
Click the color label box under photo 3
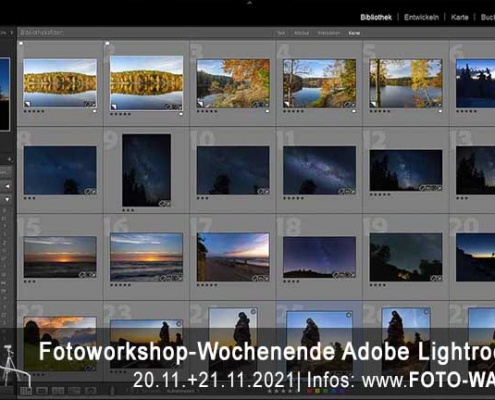267,111
